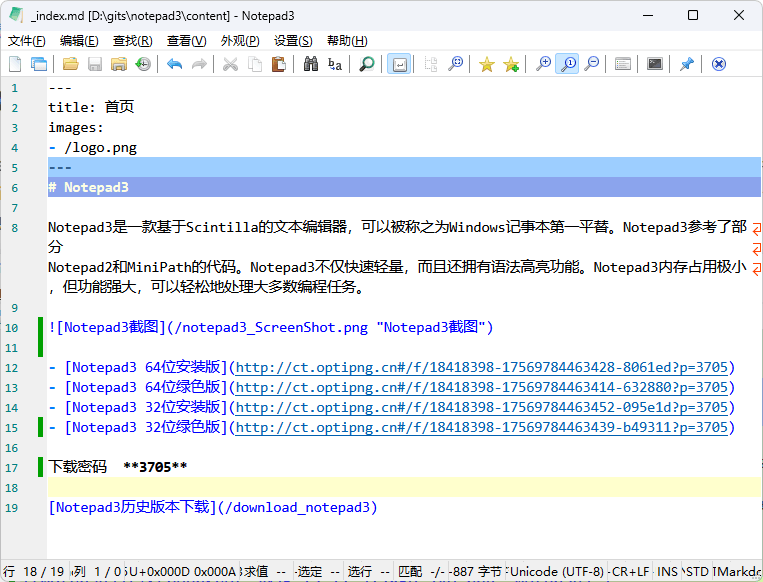Follow the 64位绿色版 download URL
This screenshot has height=582, width=763.
(x=482, y=387)
